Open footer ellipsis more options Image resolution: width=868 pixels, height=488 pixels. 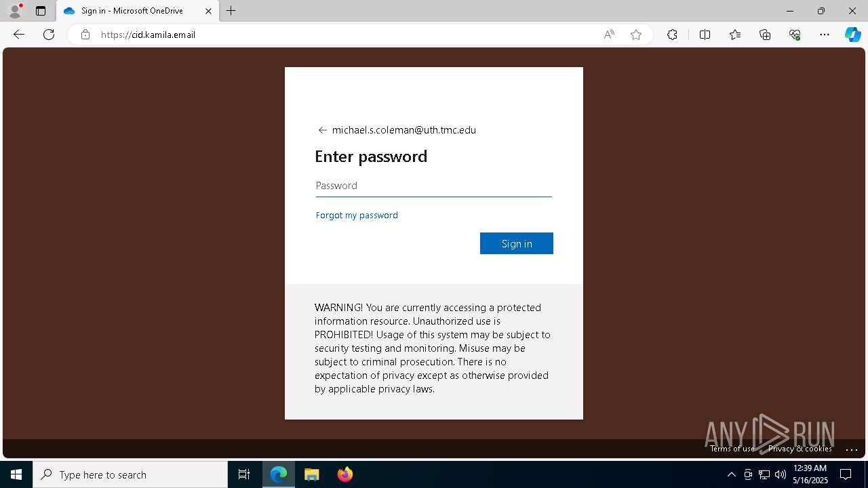tap(852, 449)
